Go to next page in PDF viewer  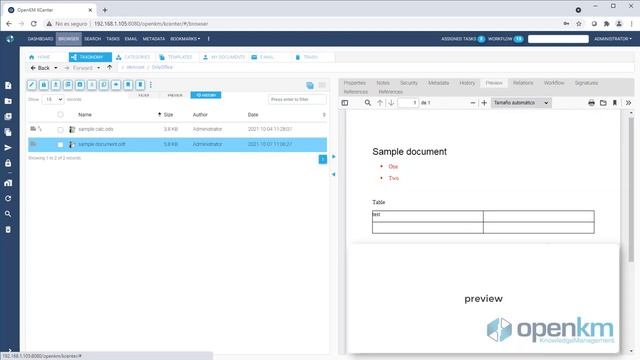pos(391,103)
